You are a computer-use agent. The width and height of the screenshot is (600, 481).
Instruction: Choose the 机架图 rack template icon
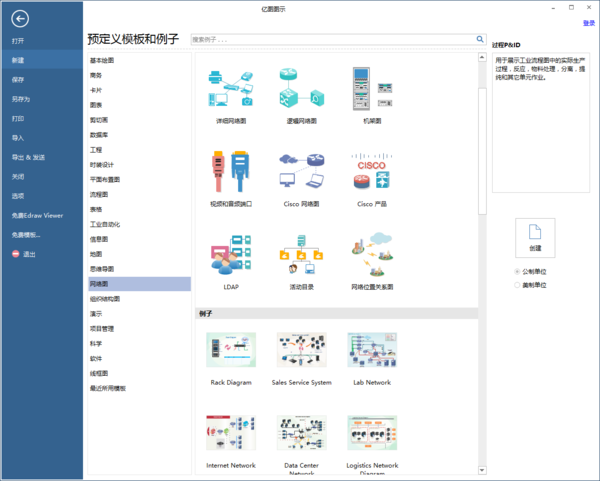tap(372, 88)
